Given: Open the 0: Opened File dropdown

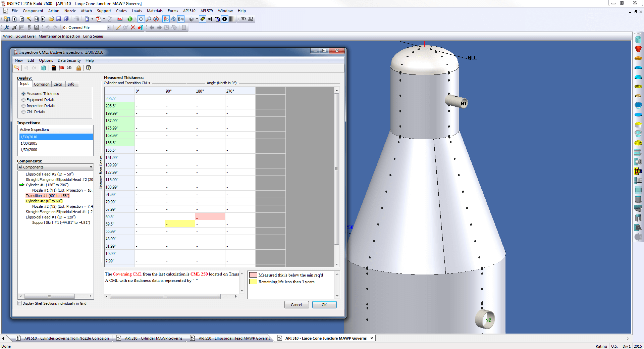Looking at the screenshot, I should point(109,28).
